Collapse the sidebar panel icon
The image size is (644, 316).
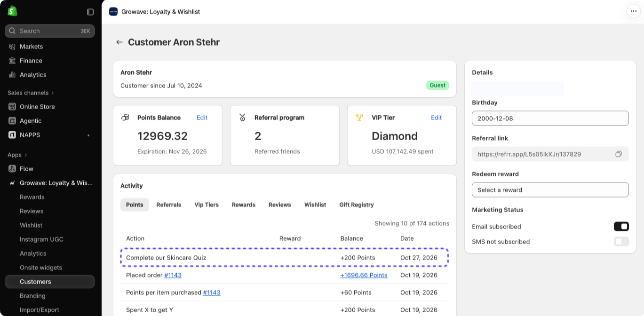coord(90,12)
